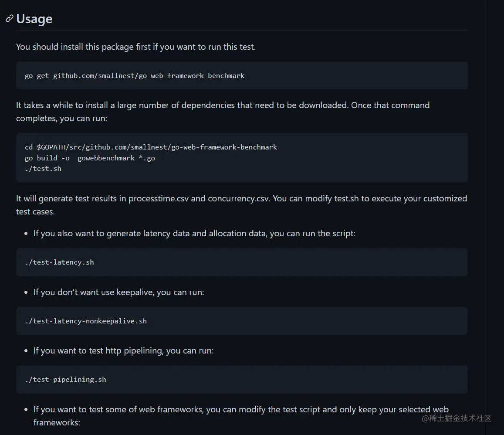
Task: Click the Usage section heading
Action: (34, 19)
